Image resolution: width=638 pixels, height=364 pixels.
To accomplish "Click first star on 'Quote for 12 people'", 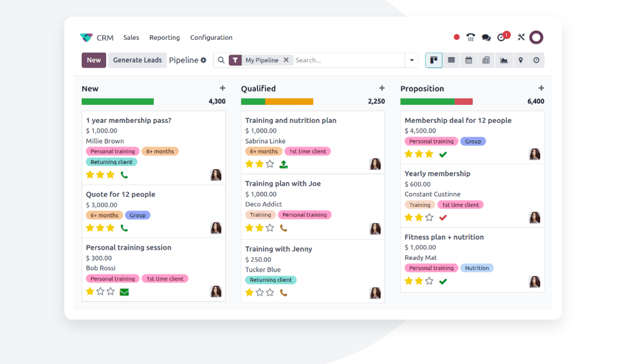I will 90,228.
